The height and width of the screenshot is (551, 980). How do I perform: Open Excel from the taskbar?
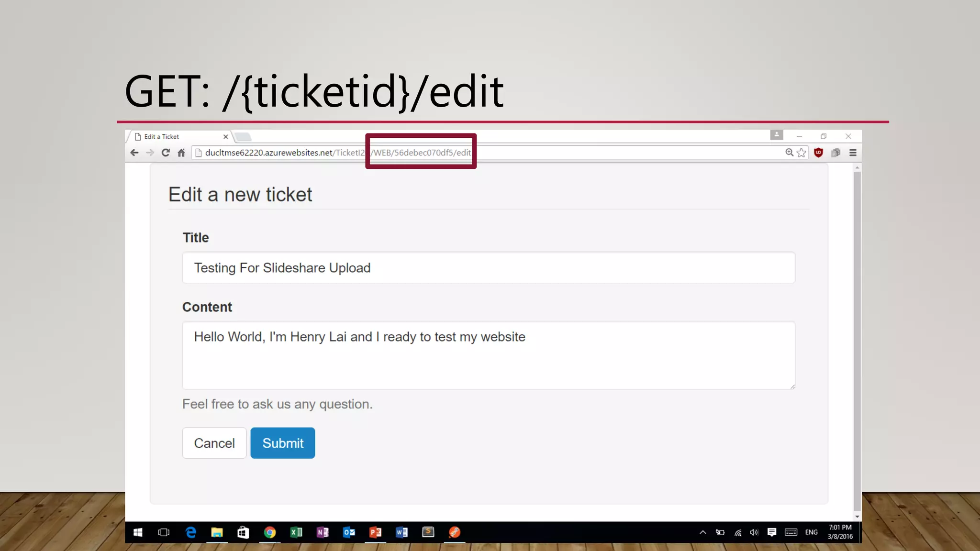click(296, 532)
